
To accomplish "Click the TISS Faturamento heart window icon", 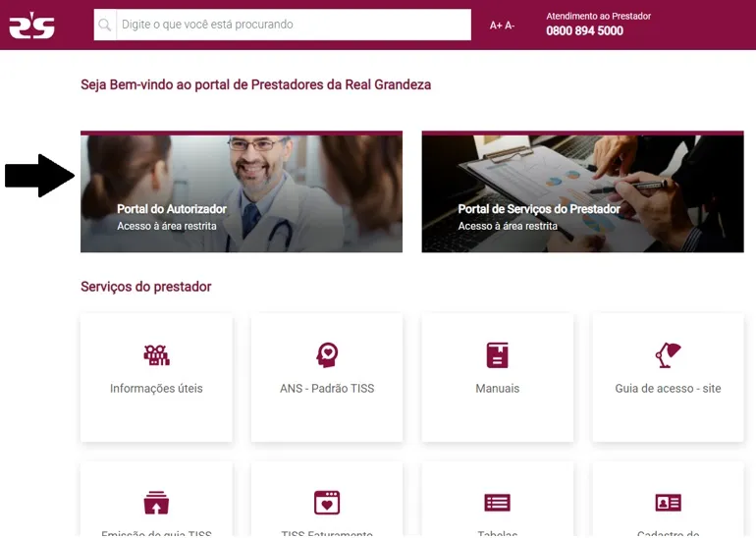I will (x=327, y=503).
